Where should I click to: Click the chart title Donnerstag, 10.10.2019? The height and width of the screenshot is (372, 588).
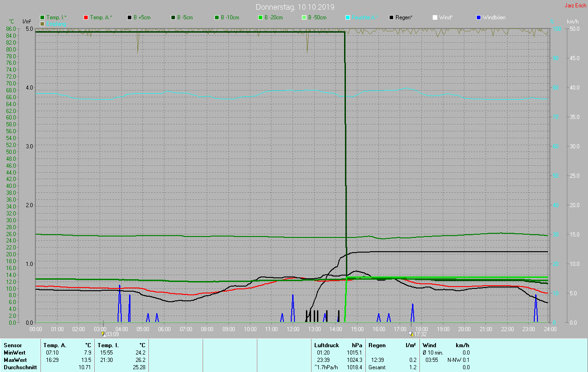[x=295, y=7]
